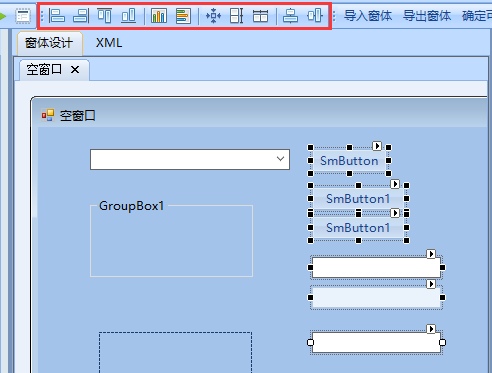This screenshot has height=373, width=492.
Task: Click the 导入窗体 button
Action: pos(368,16)
